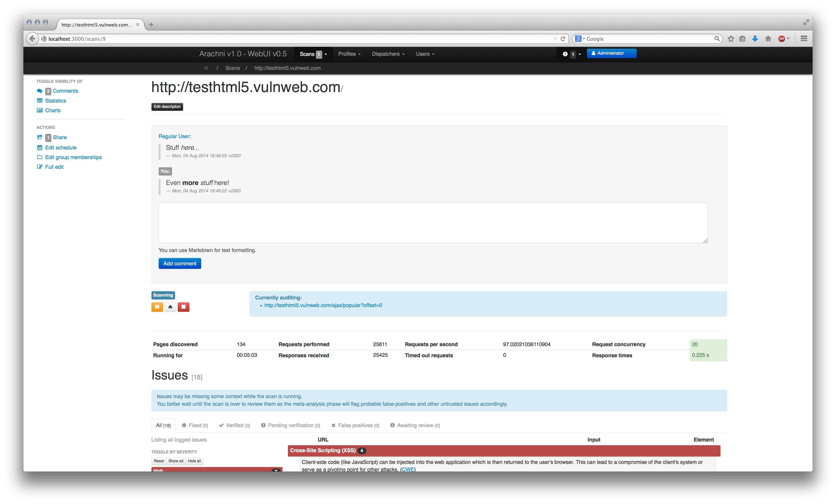Abort the scan with the red stop button
Viewport: 836px width, 504px height.
click(x=184, y=307)
